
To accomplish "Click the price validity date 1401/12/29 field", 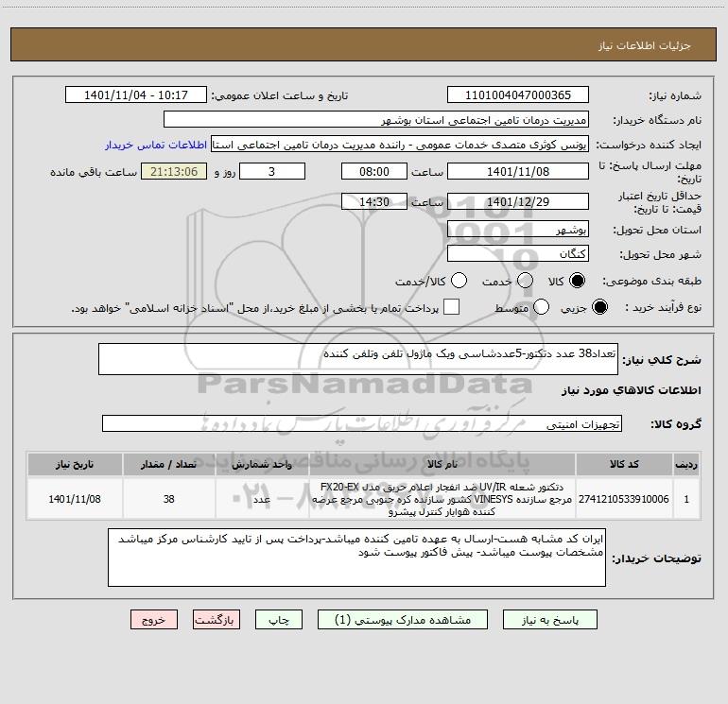I will [518, 202].
